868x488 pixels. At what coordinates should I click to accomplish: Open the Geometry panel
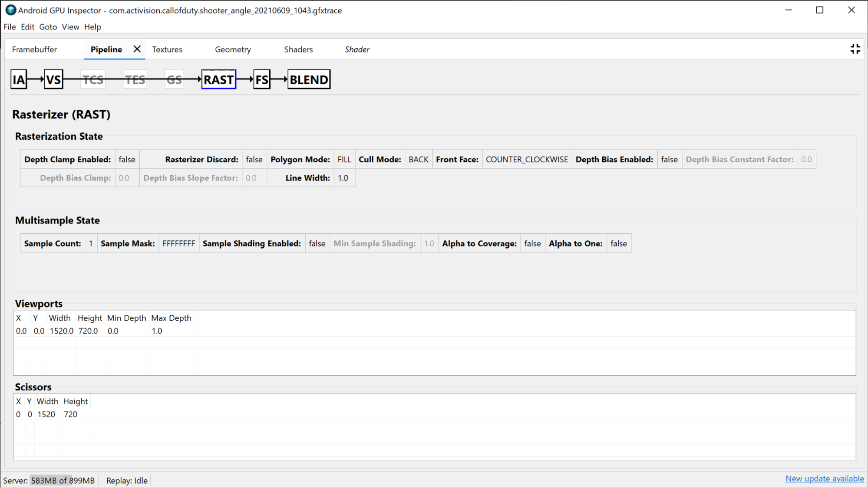tap(233, 49)
